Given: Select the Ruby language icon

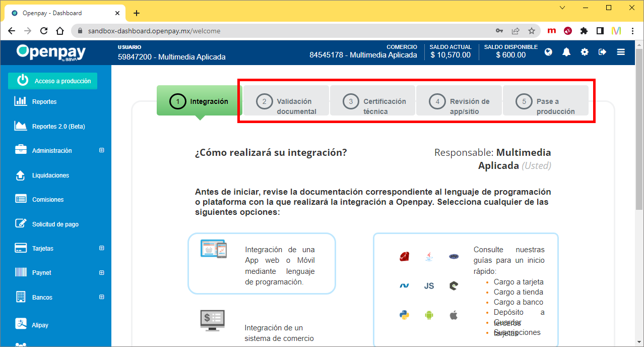Looking at the screenshot, I should click(x=404, y=257).
